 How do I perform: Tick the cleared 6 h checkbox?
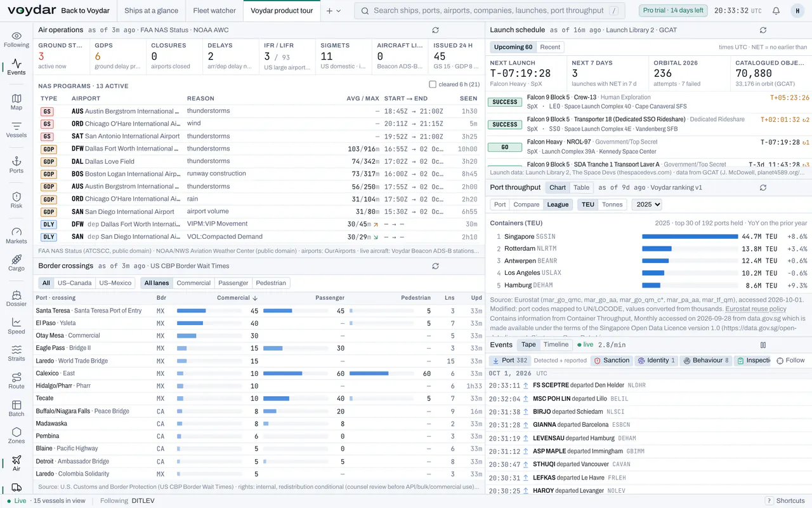coord(433,84)
